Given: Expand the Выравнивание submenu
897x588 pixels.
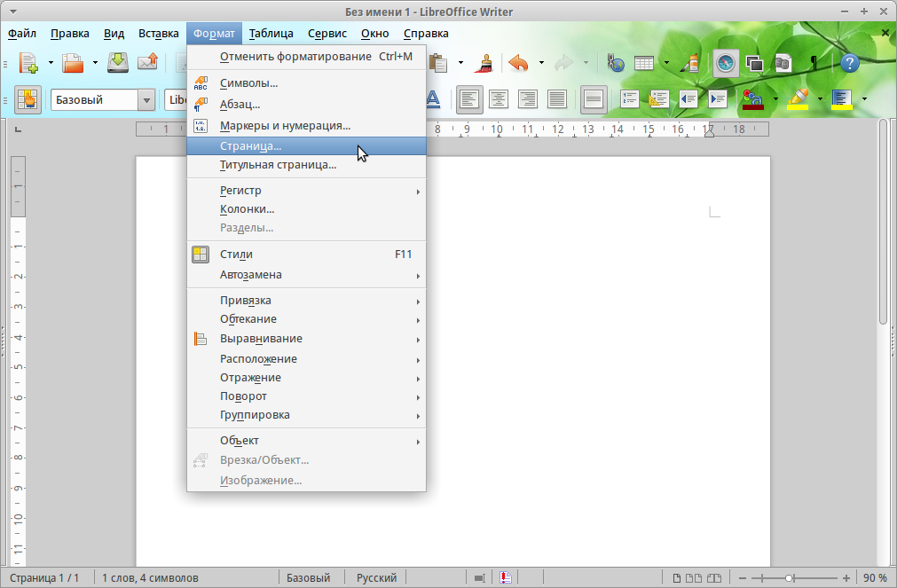Looking at the screenshot, I should pyautogui.click(x=307, y=339).
